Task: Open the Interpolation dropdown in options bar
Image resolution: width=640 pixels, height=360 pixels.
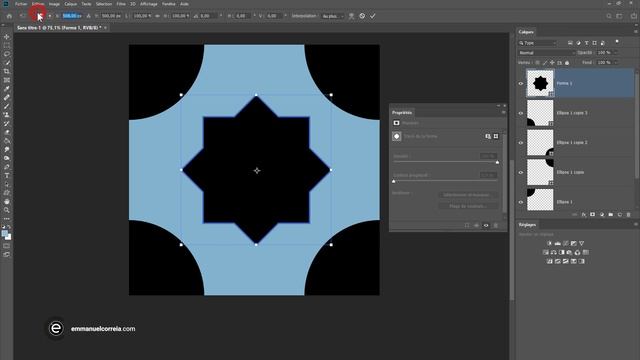Action: [x=333, y=16]
